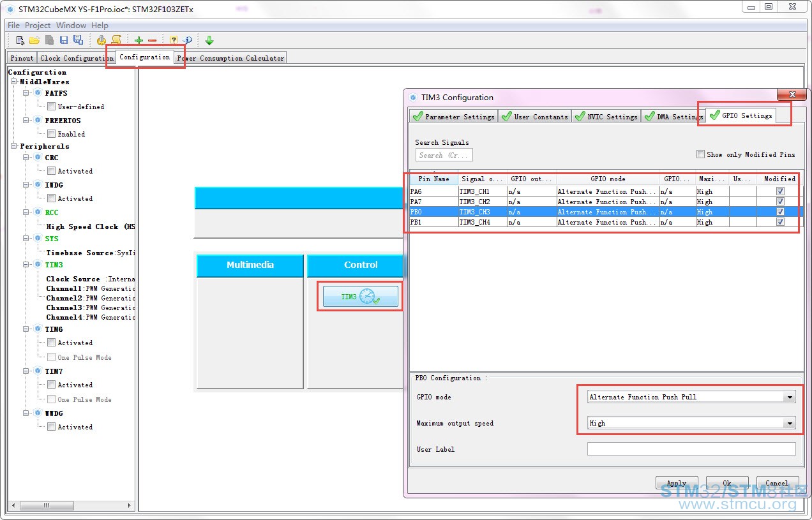This screenshot has width=812, height=520.
Task: Switch to the Clock Configuration tab
Action: coord(77,58)
